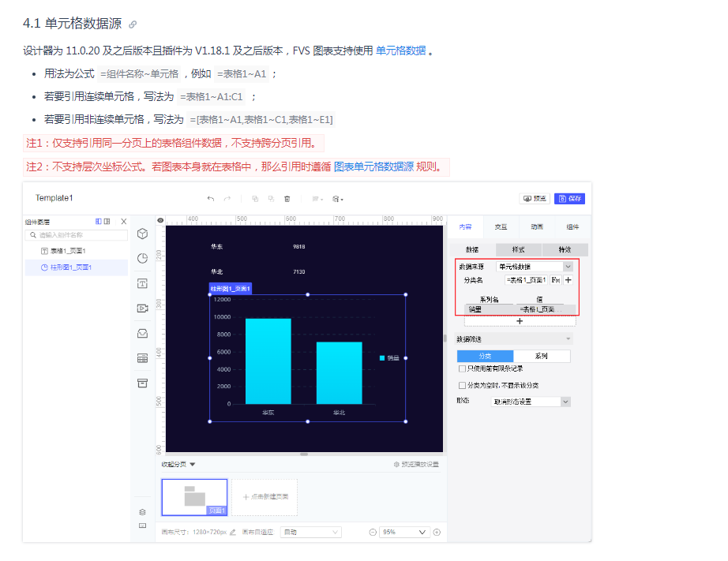Open the 画布自适应 dropdown
The image size is (728, 561).
point(310,533)
